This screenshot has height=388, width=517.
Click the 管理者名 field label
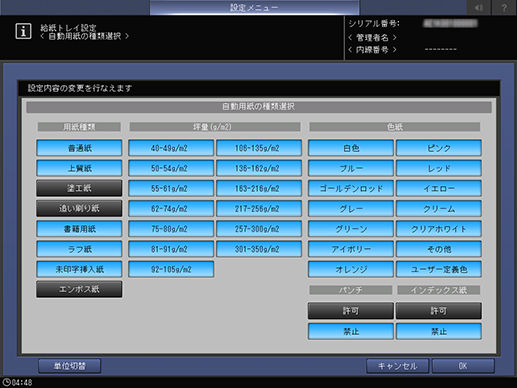coord(372,37)
